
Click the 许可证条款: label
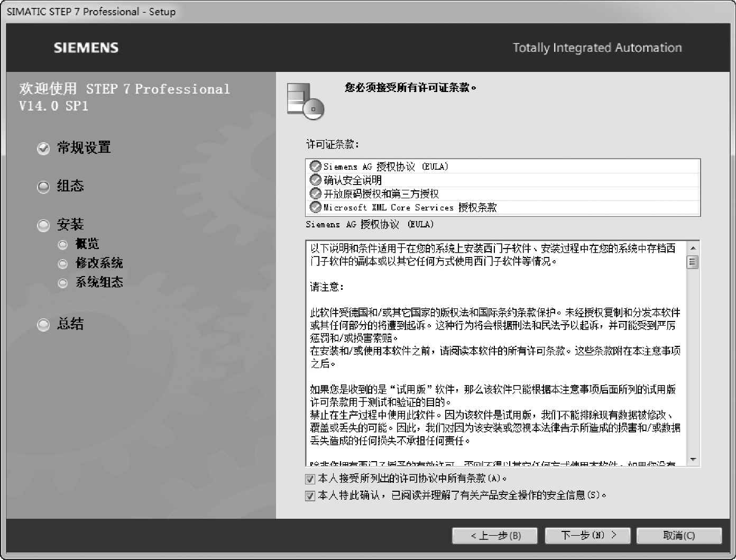pyautogui.click(x=333, y=144)
